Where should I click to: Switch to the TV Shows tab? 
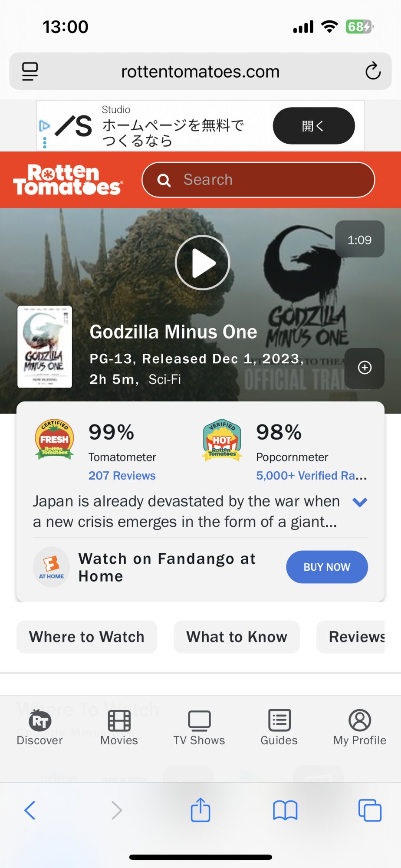[x=199, y=727]
